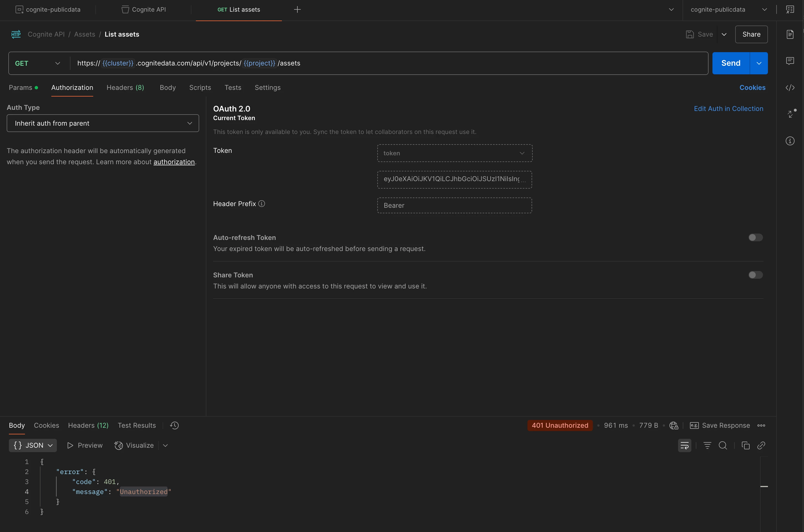Enable the Share Token switch
The width and height of the screenshot is (804, 532).
click(x=755, y=275)
